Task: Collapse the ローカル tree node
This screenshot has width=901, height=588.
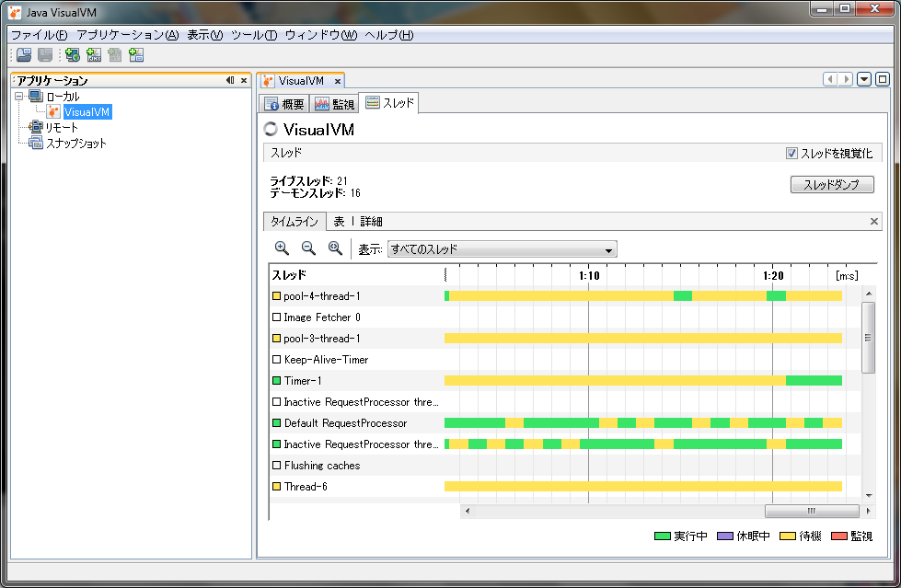Action: pyautogui.click(x=19, y=96)
